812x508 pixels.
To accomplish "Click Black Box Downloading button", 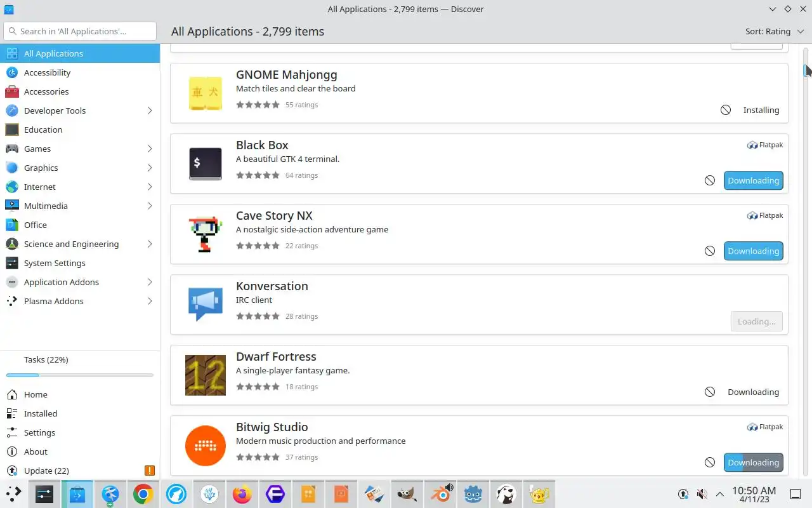I will coord(753,180).
